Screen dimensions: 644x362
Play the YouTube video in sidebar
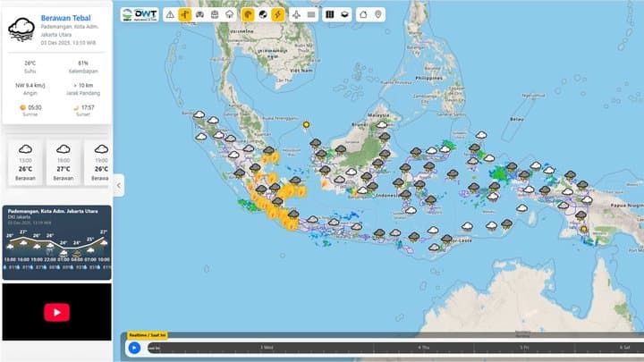point(56,312)
